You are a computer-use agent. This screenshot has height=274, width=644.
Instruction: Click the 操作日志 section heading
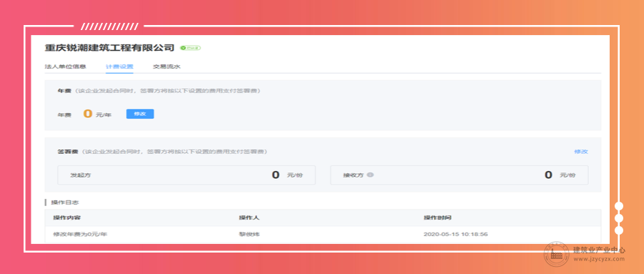coord(64,202)
